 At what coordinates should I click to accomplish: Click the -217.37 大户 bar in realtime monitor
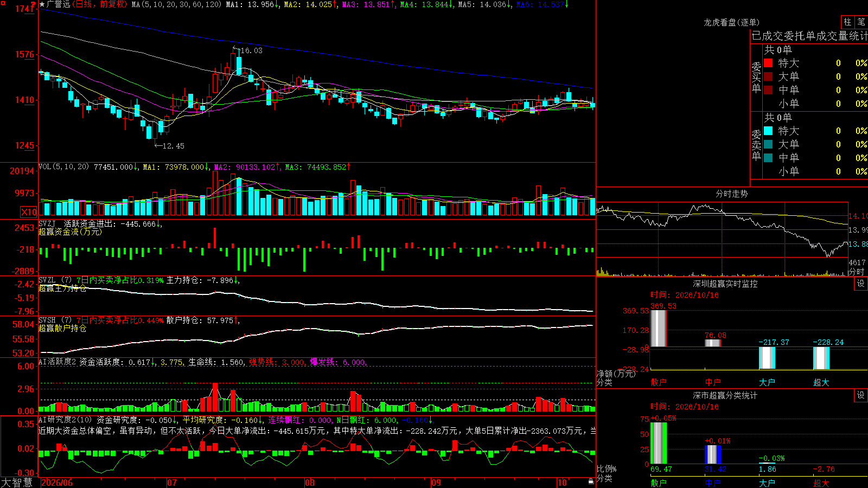point(767,358)
